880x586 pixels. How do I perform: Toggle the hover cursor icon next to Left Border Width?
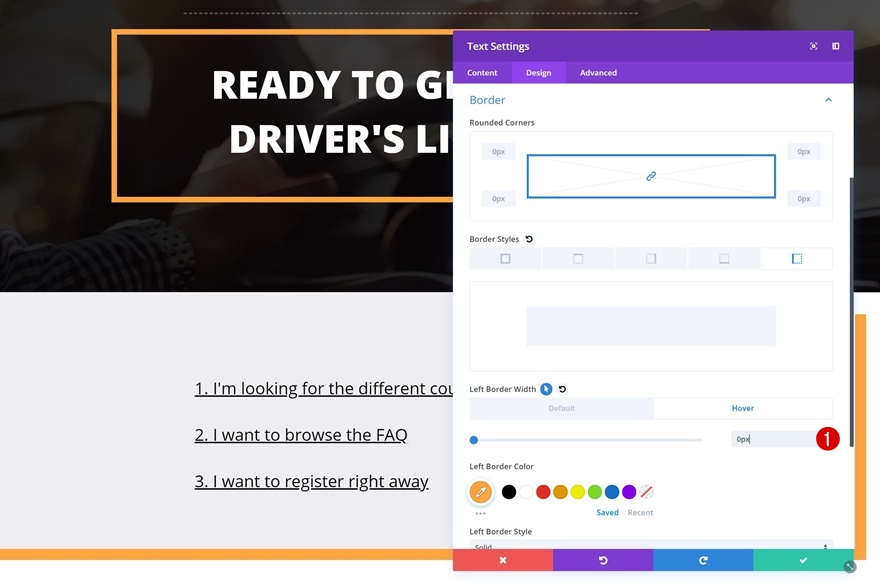(546, 389)
